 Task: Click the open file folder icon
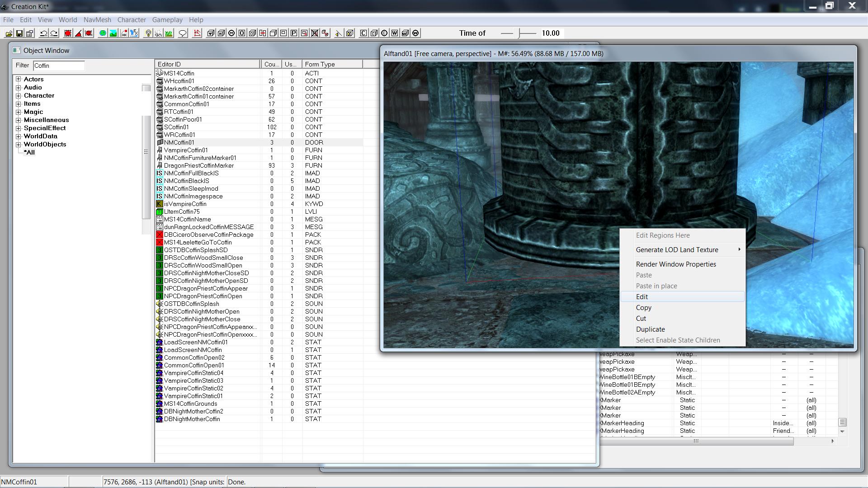[9, 33]
